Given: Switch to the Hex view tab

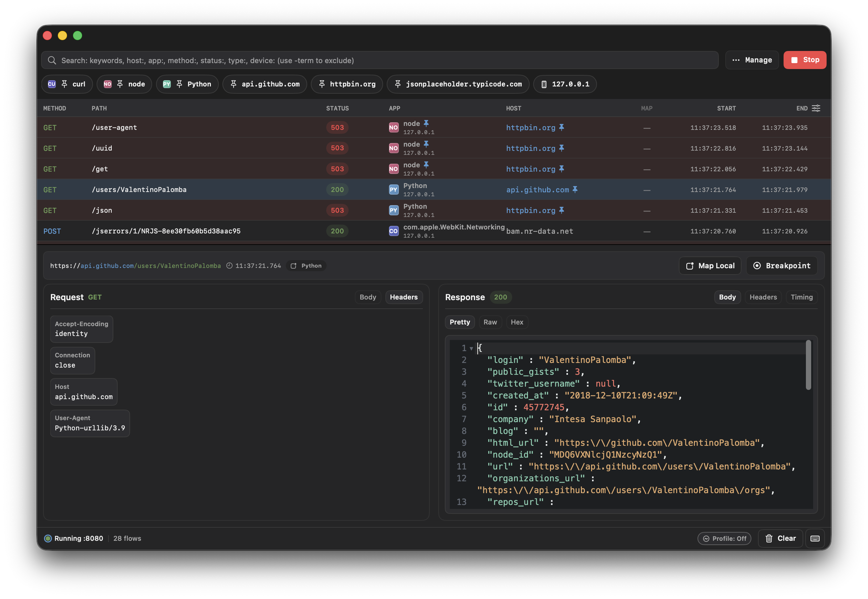Looking at the screenshot, I should pos(517,322).
